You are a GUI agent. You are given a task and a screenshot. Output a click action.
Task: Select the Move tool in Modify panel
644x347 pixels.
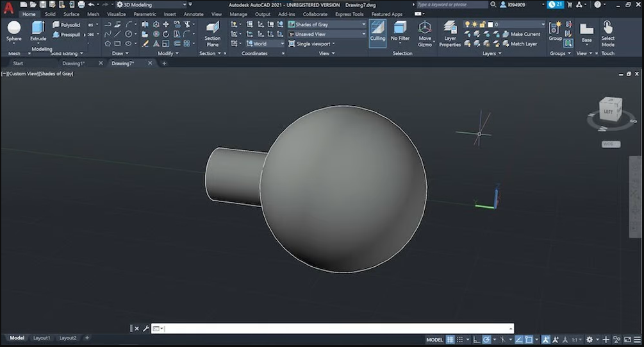click(x=166, y=24)
